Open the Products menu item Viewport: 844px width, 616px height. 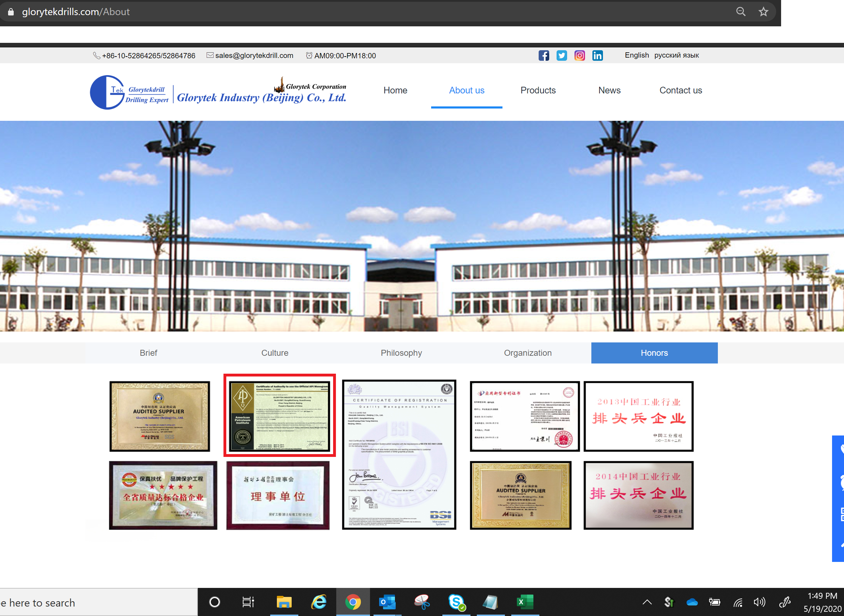coord(538,90)
